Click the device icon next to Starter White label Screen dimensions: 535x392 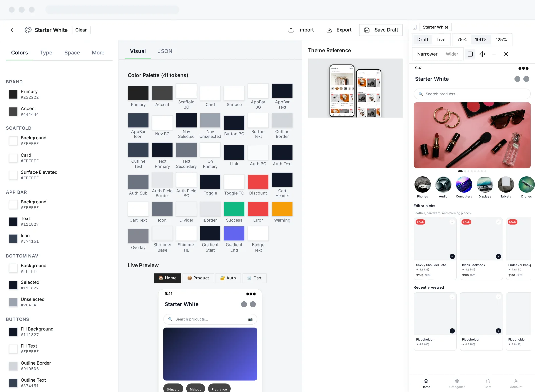tap(415, 27)
